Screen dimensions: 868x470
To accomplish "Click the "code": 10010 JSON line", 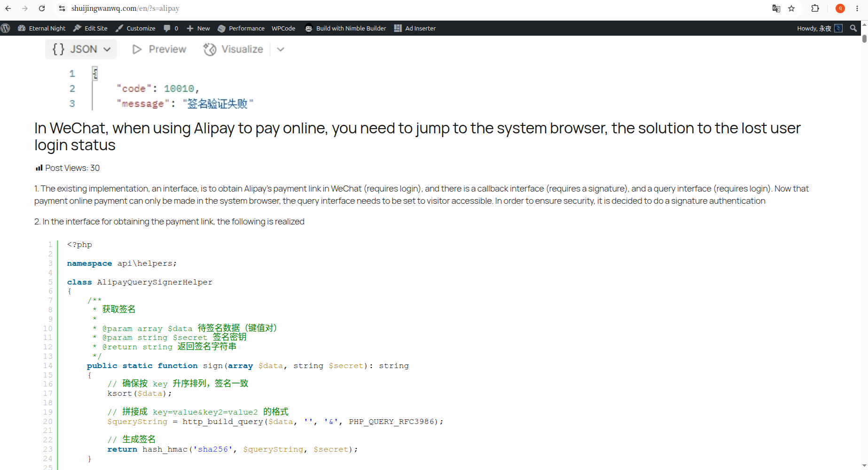I will (x=158, y=88).
